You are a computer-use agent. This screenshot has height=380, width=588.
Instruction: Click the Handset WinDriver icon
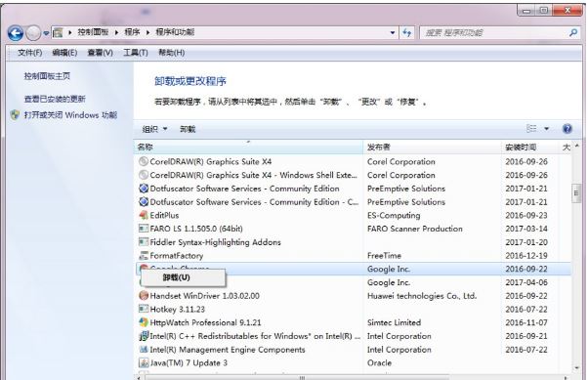click(144, 296)
